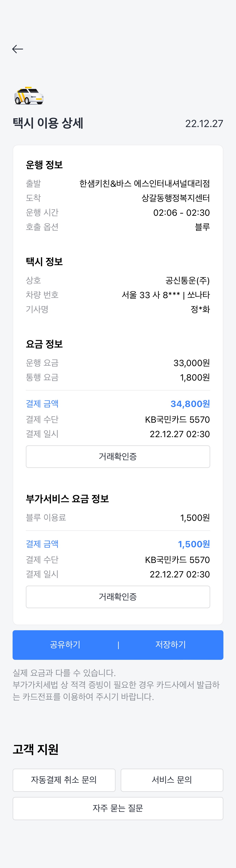Tap the yellow taxi icon

click(29, 96)
